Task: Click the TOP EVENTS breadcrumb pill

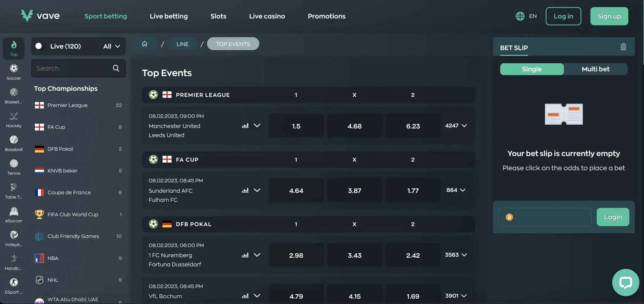Action: [x=233, y=44]
